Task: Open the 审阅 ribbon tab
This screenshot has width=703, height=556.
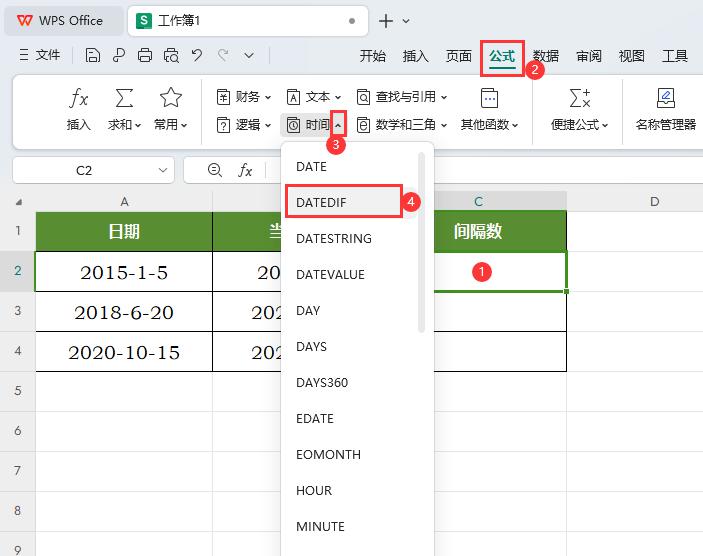Action: coord(589,56)
